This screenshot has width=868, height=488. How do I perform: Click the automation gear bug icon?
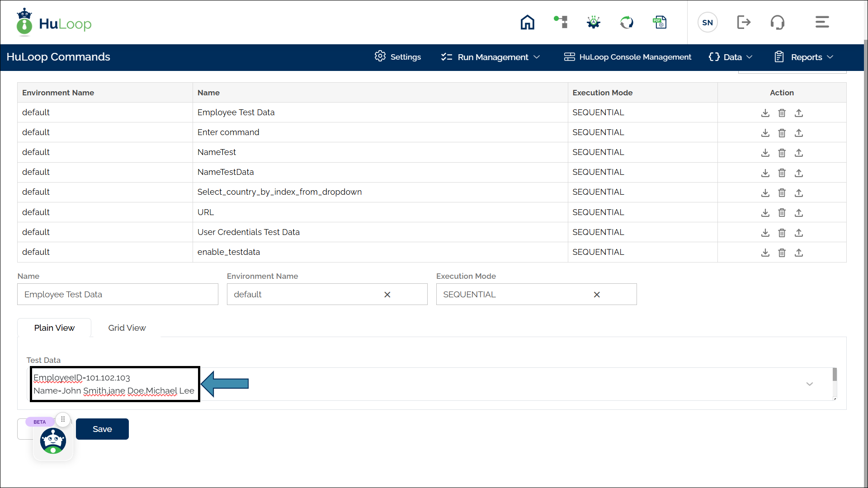(x=593, y=22)
